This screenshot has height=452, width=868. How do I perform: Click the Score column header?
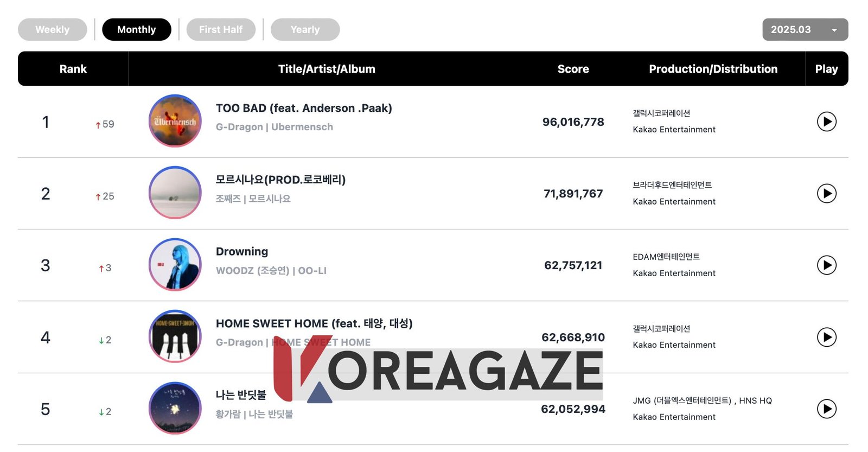click(573, 69)
